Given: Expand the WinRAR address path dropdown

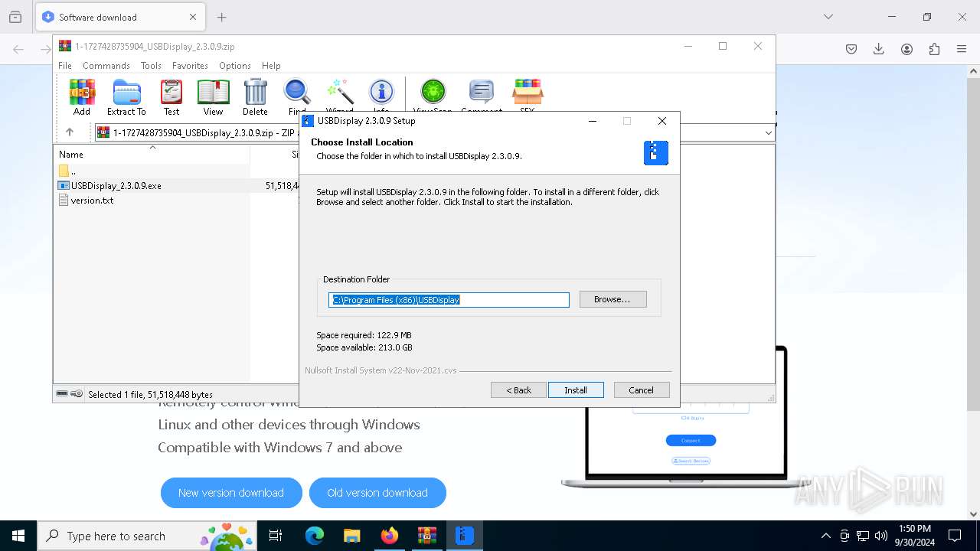Looking at the screenshot, I should tap(768, 133).
